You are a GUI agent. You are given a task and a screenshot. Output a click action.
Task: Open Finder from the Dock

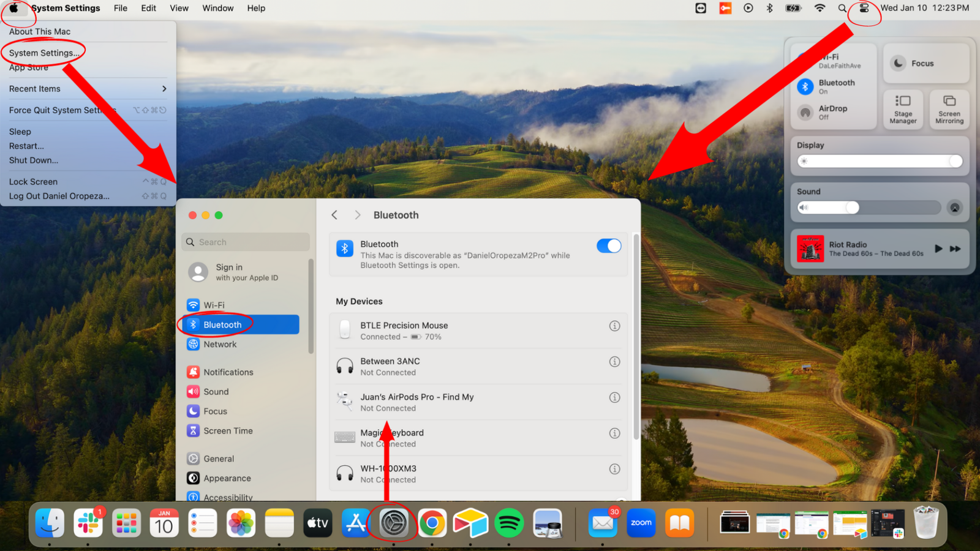(x=50, y=523)
